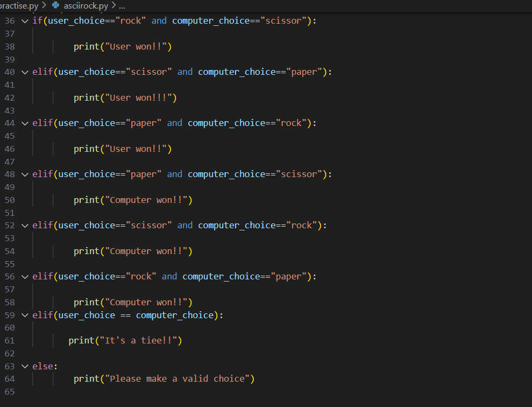The height and width of the screenshot is (407, 532).
Task: Click line number 36 in the gutter
Action: point(10,21)
